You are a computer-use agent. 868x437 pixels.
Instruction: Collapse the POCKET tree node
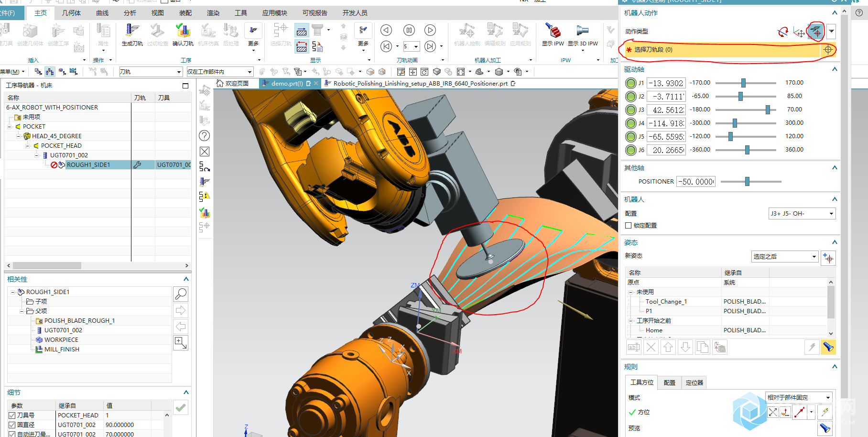coord(10,127)
